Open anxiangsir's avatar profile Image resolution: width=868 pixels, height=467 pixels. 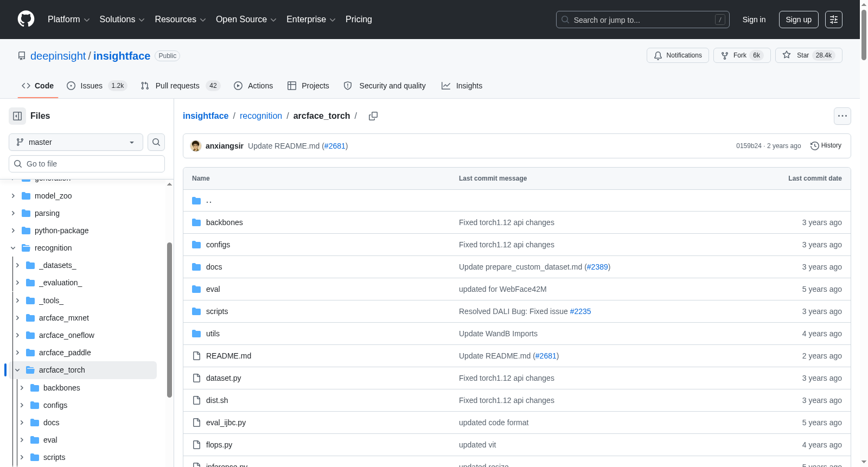tap(196, 146)
